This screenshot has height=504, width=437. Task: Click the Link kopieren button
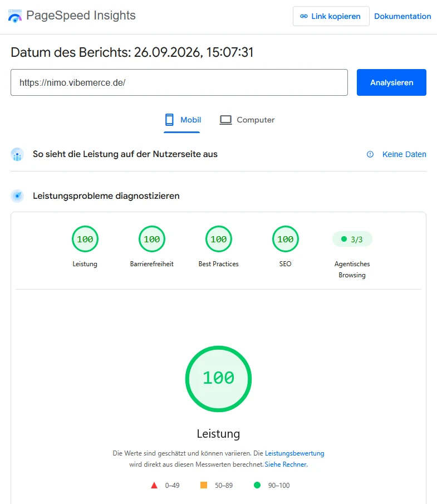(331, 16)
